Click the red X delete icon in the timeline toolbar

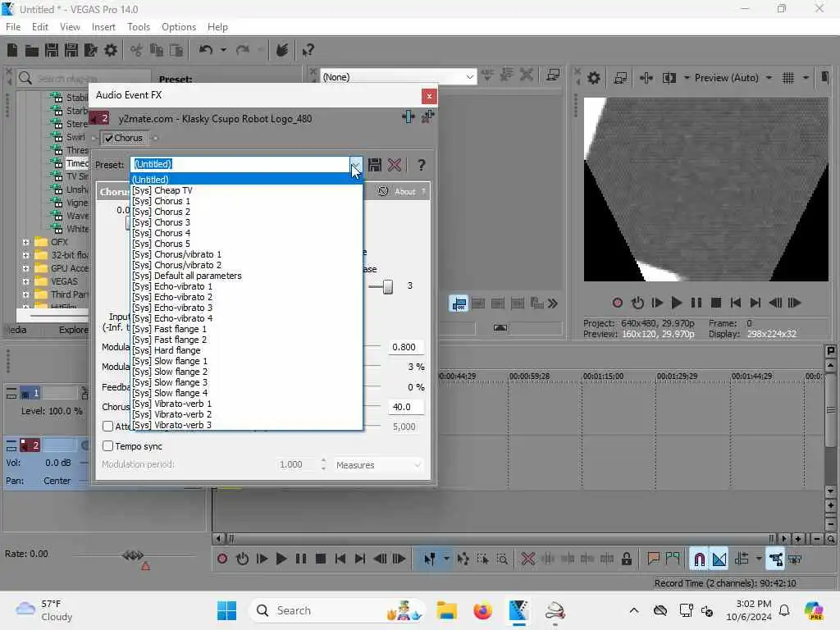pos(527,559)
